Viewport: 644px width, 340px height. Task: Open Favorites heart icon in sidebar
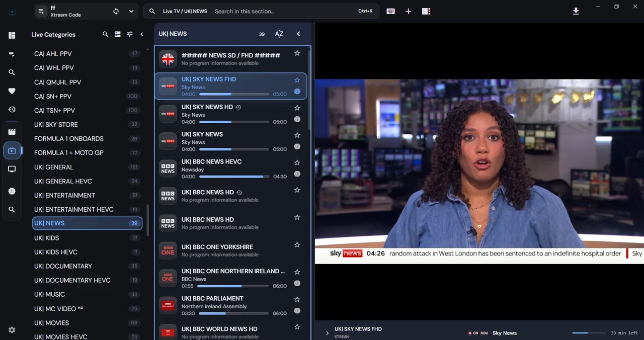click(12, 91)
